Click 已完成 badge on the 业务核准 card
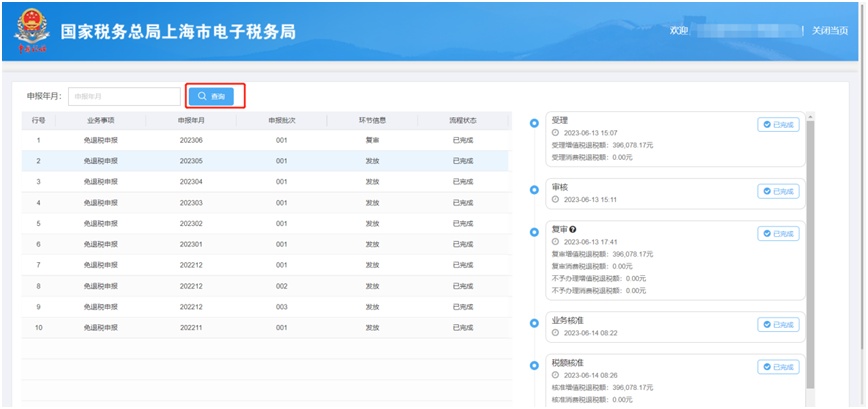Screen dimensions: 868x409 [778, 325]
